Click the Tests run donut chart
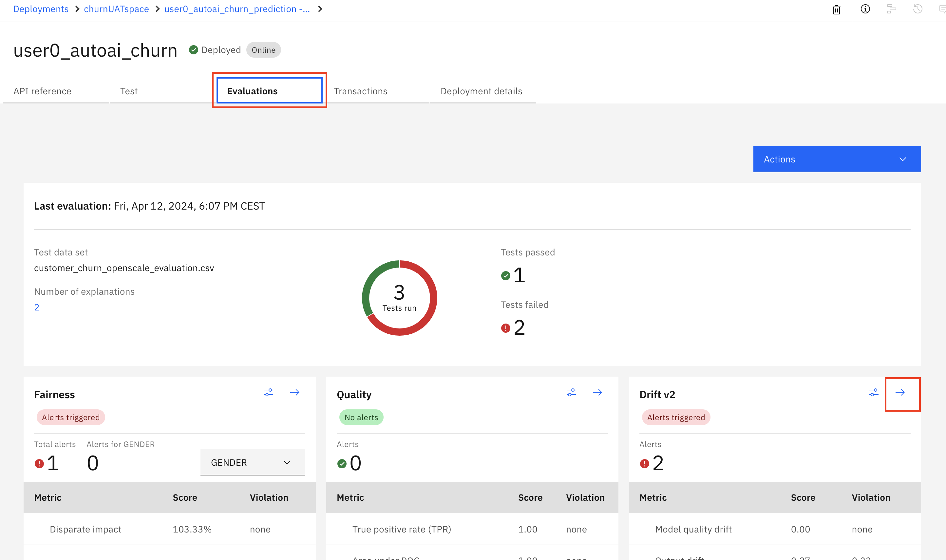946x560 pixels. pos(399,298)
